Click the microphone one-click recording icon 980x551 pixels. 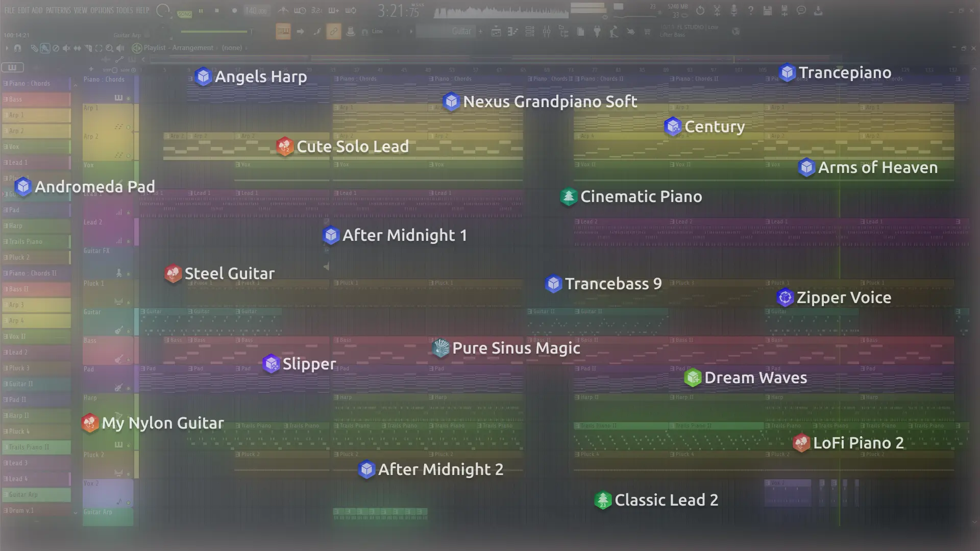tap(733, 10)
